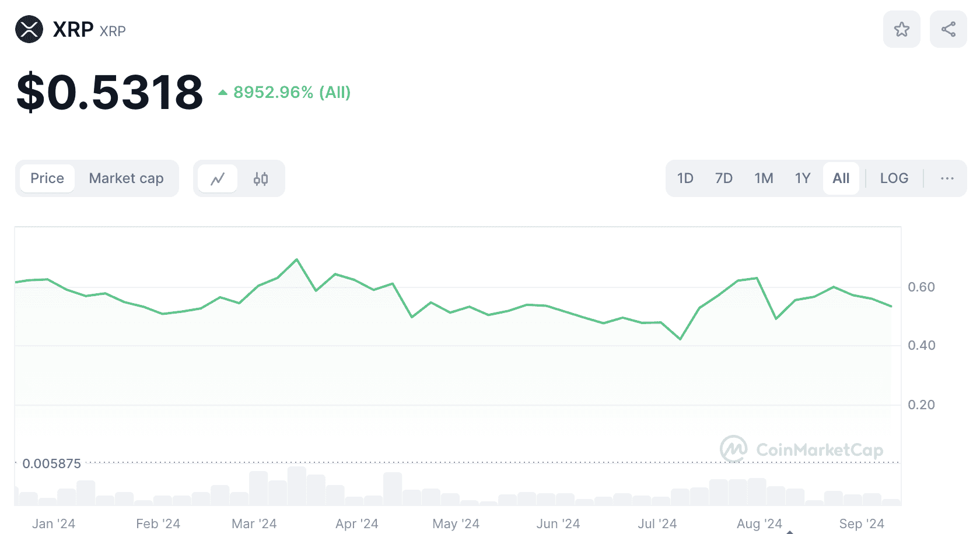Click the XRP coin logo
This screenshot has width=980, height=534.
[29, 29]
